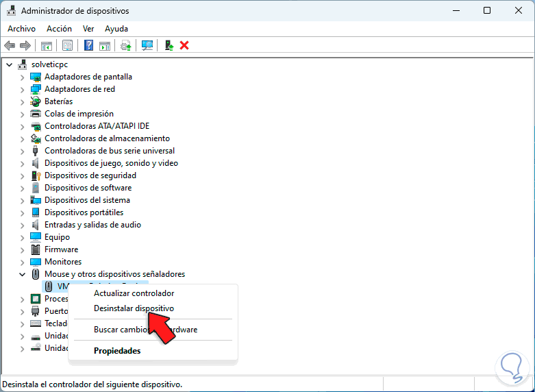The image size is (535, 392).
Task: Expand the Procesadores chevron
Action: pyautogui.click(x=22, y=299)
